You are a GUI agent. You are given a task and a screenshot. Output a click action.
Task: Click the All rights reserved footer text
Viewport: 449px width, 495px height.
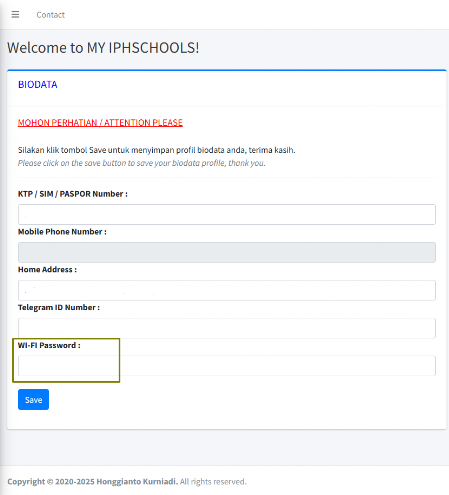click(x=213, y=482)
